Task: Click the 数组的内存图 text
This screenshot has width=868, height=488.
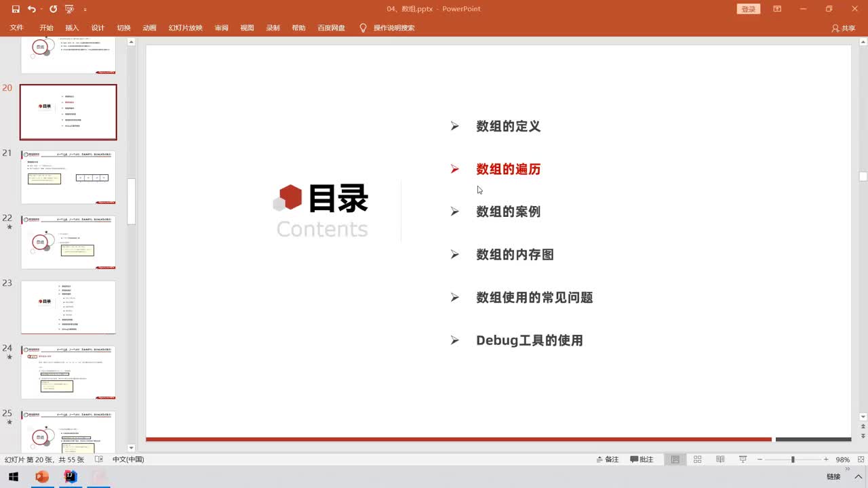Action: pyautogui.click(x=515, y=255)
